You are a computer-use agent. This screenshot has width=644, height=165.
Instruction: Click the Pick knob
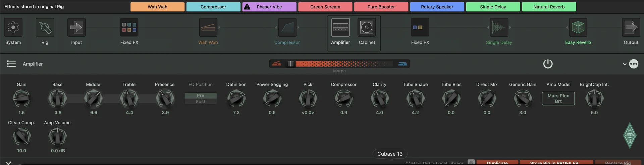coord(308,99)
